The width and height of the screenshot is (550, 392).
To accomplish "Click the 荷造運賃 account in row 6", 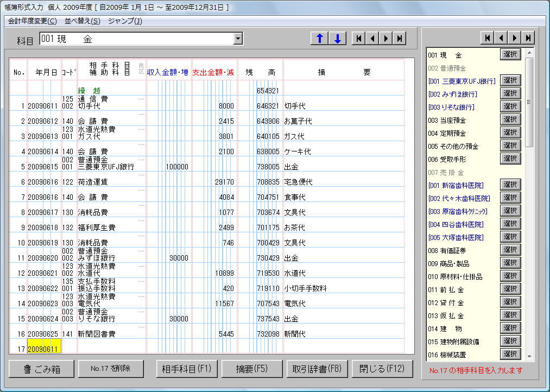I will coord(93,182).
